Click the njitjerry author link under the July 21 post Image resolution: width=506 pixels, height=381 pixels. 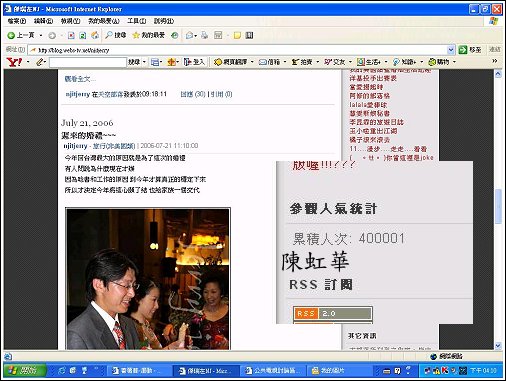pyautogui.click(x=75, y=146)
